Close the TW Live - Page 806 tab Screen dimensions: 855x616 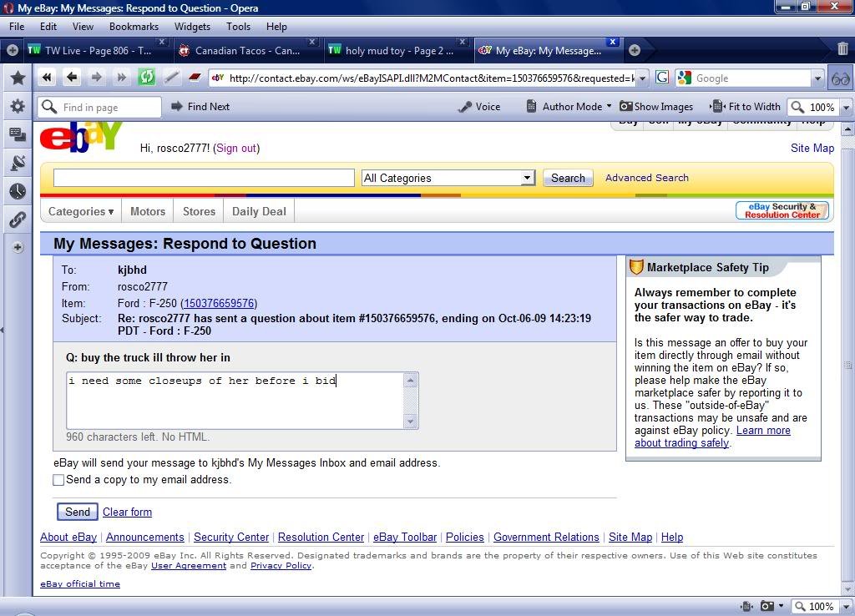161,42
